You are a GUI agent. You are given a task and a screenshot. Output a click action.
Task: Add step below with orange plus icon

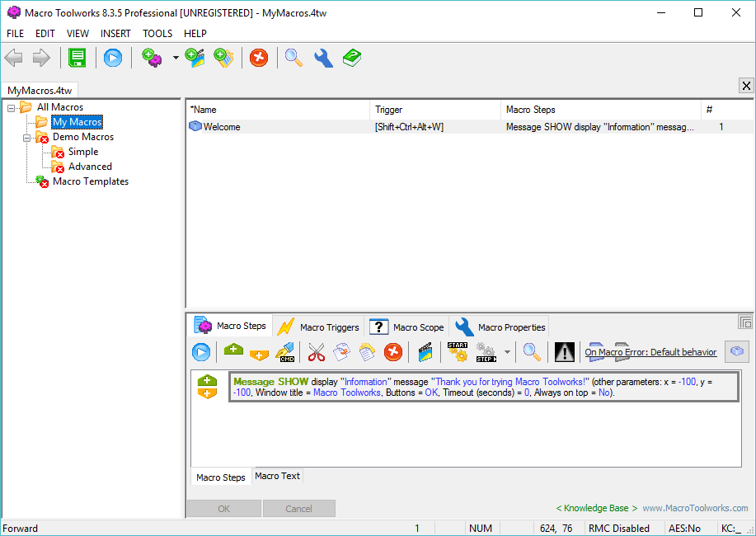point(259,355)
